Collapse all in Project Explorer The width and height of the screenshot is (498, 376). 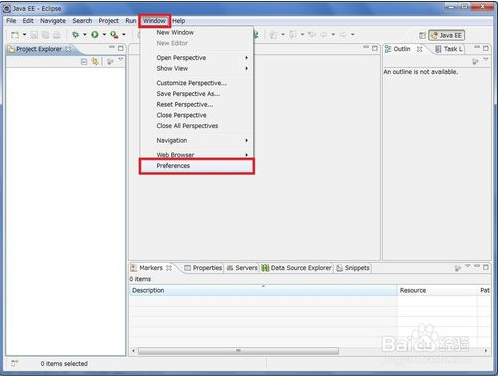84,61
